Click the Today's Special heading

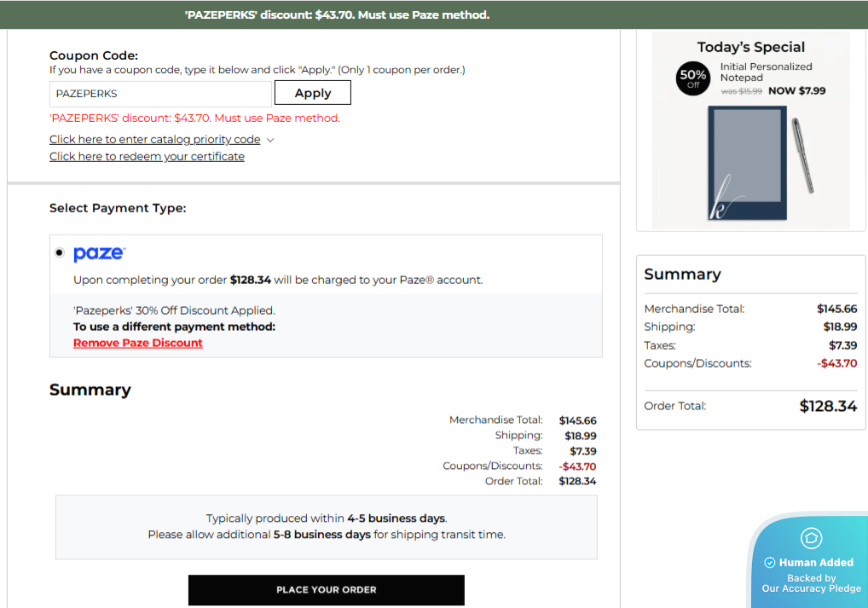click(x=750, y=47)
